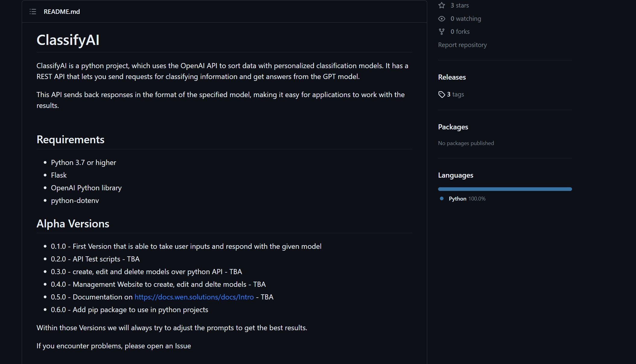
Task: Click the 0.1.0 First Version entry
Action: click(x=186, y=246)
